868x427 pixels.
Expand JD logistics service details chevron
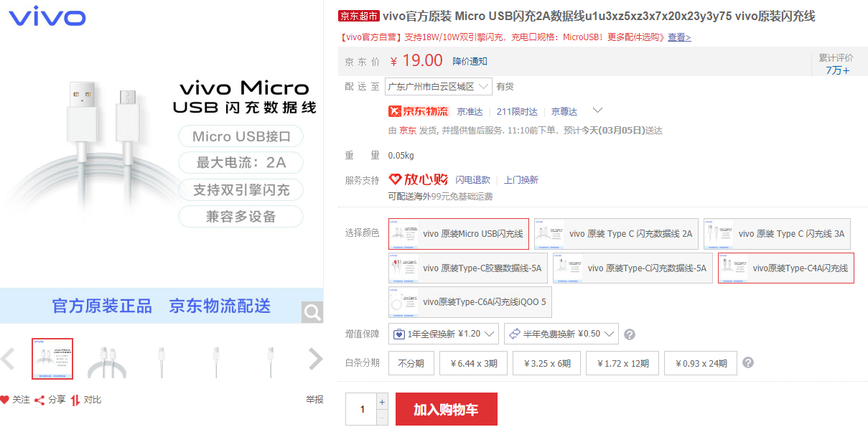coord(597,111)
